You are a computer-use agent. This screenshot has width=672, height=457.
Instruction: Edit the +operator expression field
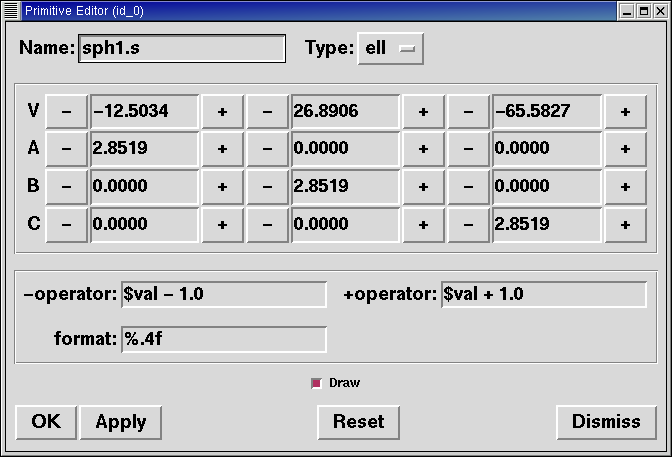point(544,295)
